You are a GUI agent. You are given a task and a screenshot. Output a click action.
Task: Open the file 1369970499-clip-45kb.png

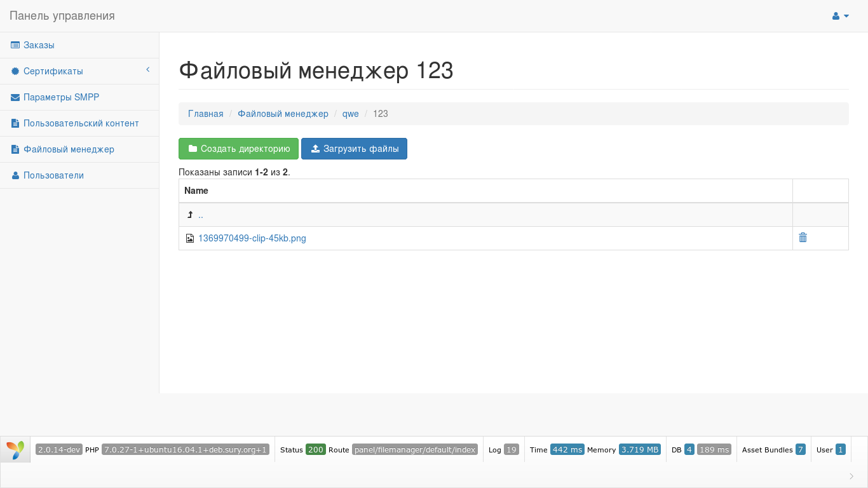pyautogui.click(x=252, y=238)
